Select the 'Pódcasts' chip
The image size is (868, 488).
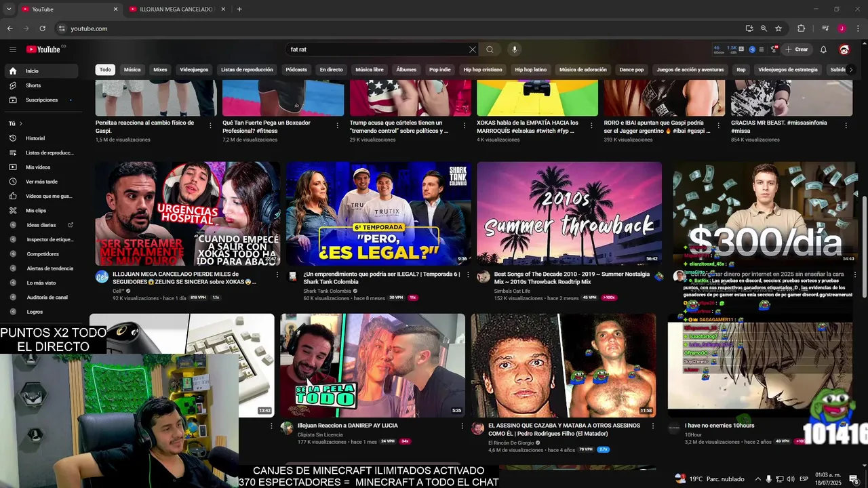pyautogui.click(x=296, y=70)
